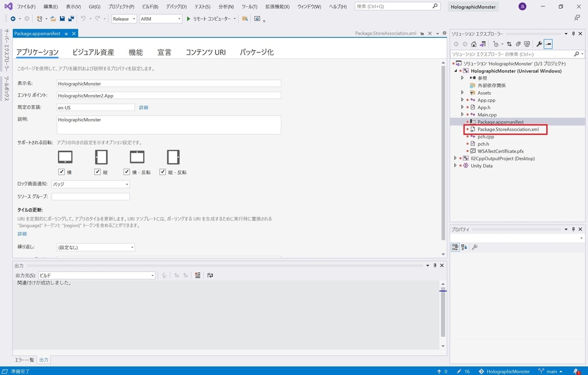Collapse the HolographicMonster (Universal Windows) project
The width and height of the screenshot is (588, 375).
click(x=455, y=70)
